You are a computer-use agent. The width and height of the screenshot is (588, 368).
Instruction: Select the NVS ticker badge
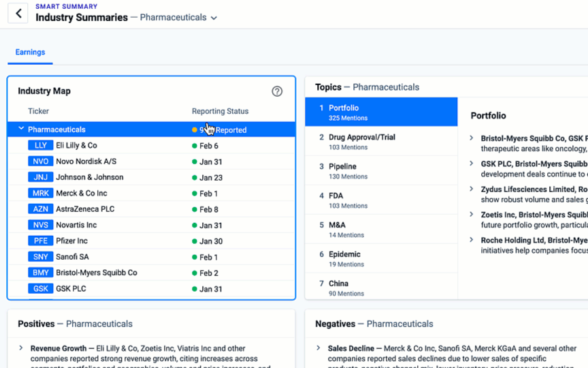tap(41, 225)
